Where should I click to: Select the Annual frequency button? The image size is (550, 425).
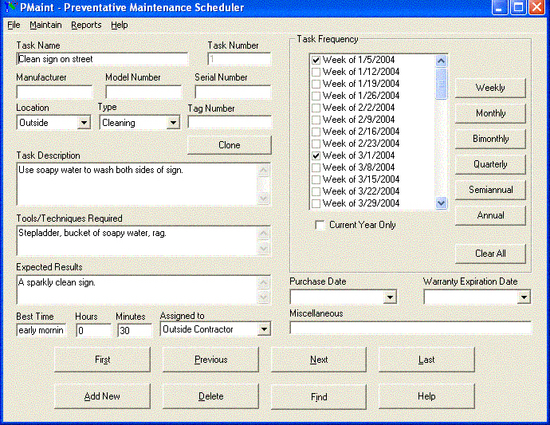[490, 215]
